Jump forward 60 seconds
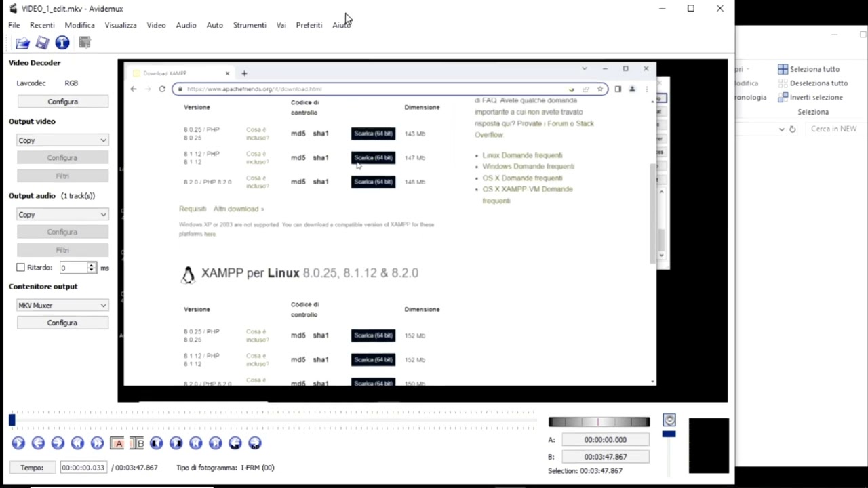 point(254,443)
